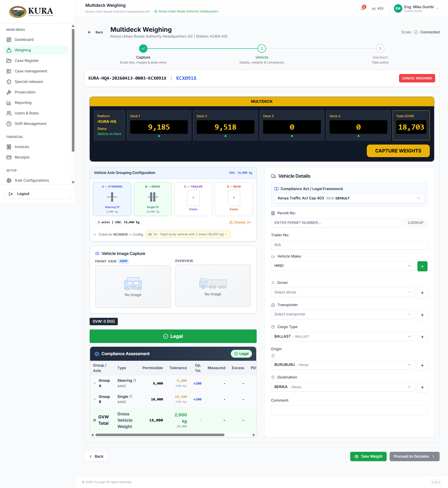Open Case management menu item
Image resolution: width=448 pixels, height=488 pixels.
coord(36,71)
